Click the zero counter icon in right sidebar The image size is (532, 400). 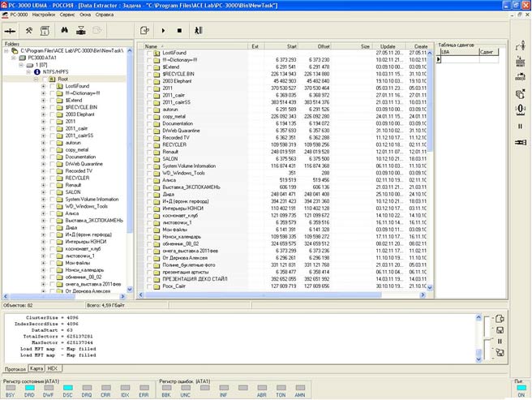point(520,110)
